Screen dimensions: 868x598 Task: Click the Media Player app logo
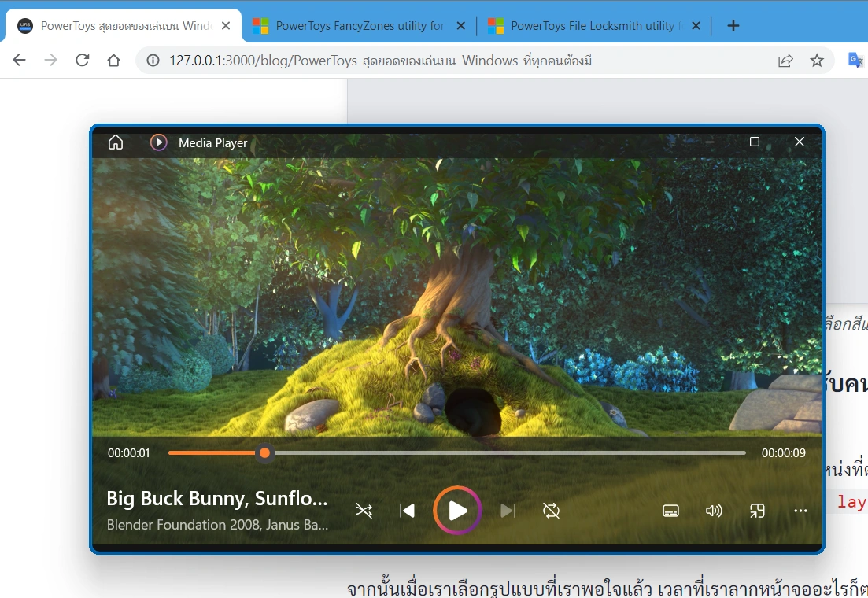tap(158, 142)
